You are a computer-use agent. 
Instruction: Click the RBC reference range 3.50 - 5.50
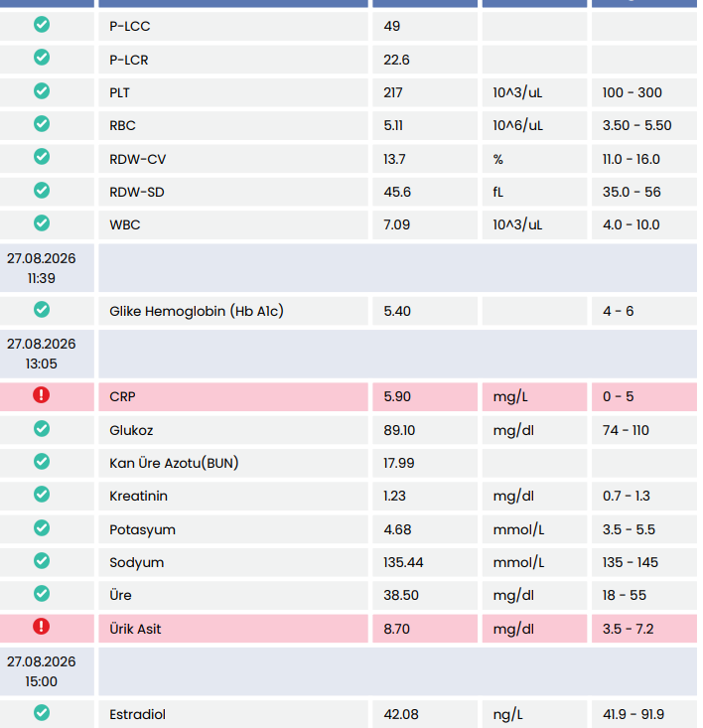(637, 125)
